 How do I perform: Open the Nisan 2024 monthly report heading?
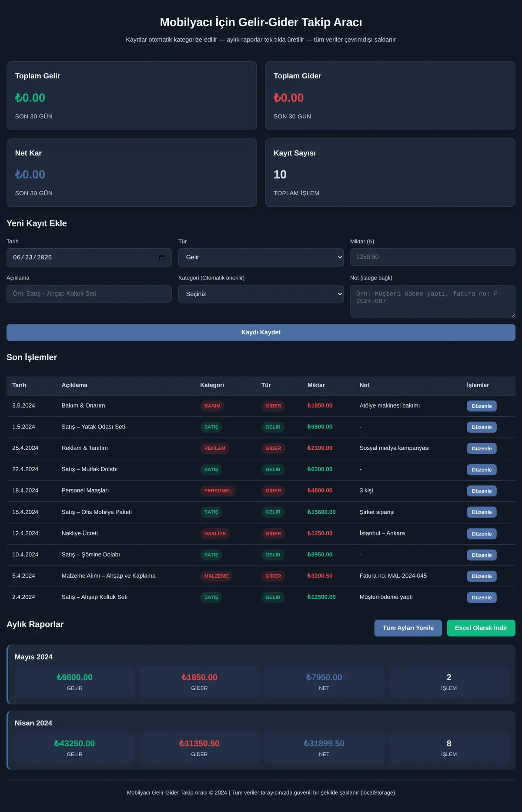pos(33,723)
